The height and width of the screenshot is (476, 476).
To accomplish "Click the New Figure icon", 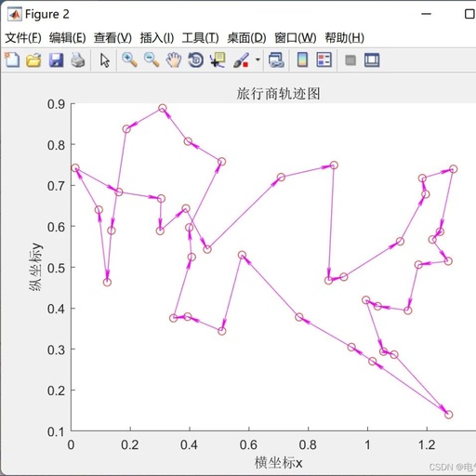I will [x=12, y=59].
